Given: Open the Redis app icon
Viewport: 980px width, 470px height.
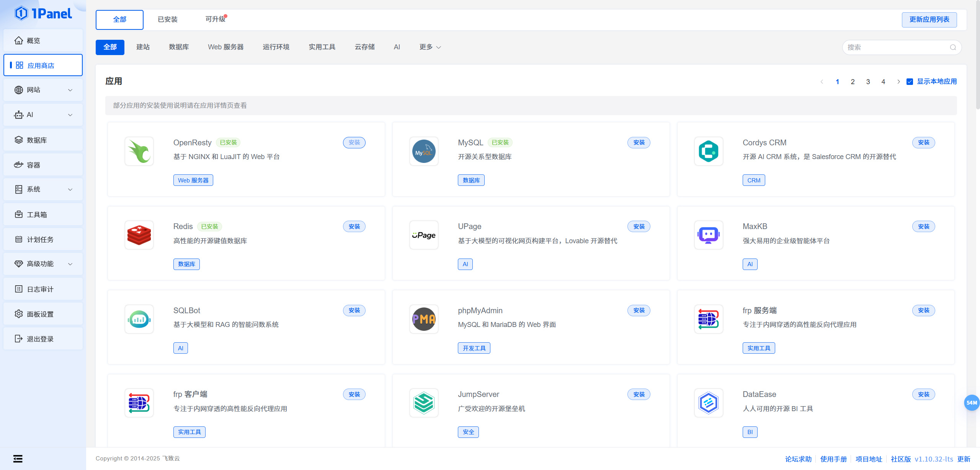Looking at the screenshot, I should click(x=139, y=235).
